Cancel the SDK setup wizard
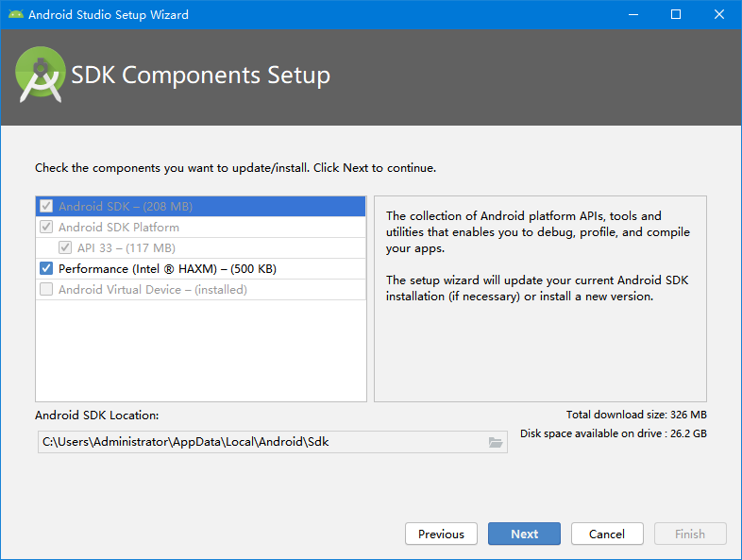Viewport: 742px width, 560px height. click(x=607, y=534)
